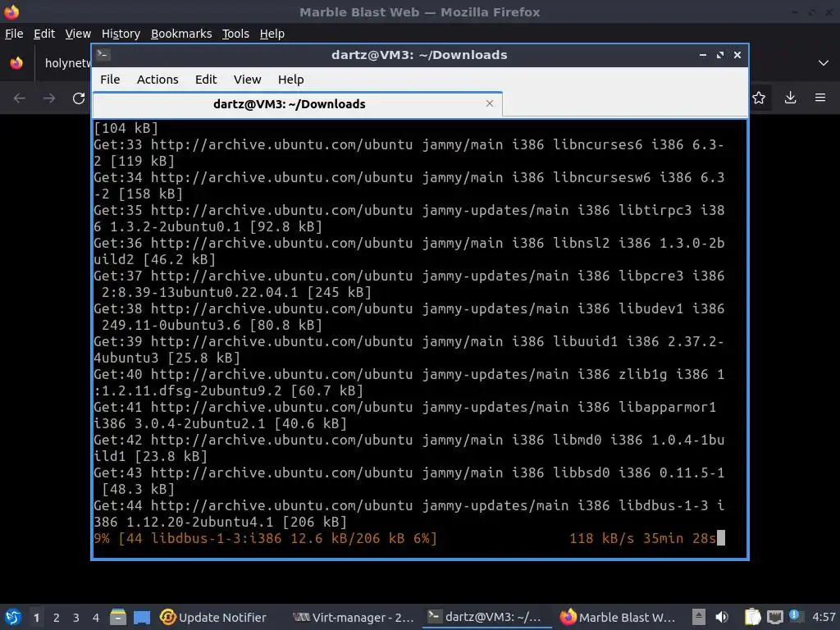
Task: Open the file manager quick-launch icon
Action: click(118, 617)
